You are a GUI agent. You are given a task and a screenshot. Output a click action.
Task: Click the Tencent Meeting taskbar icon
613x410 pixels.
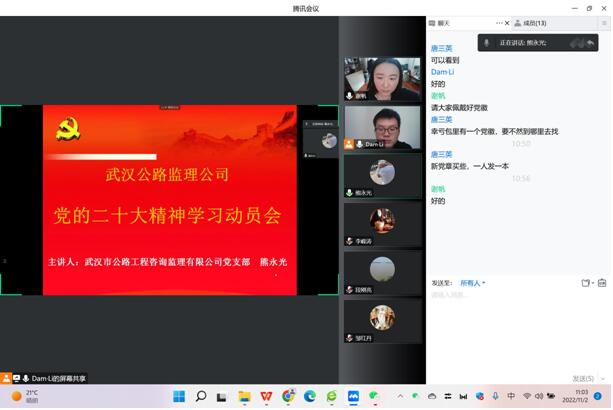[x=354, y=397]
